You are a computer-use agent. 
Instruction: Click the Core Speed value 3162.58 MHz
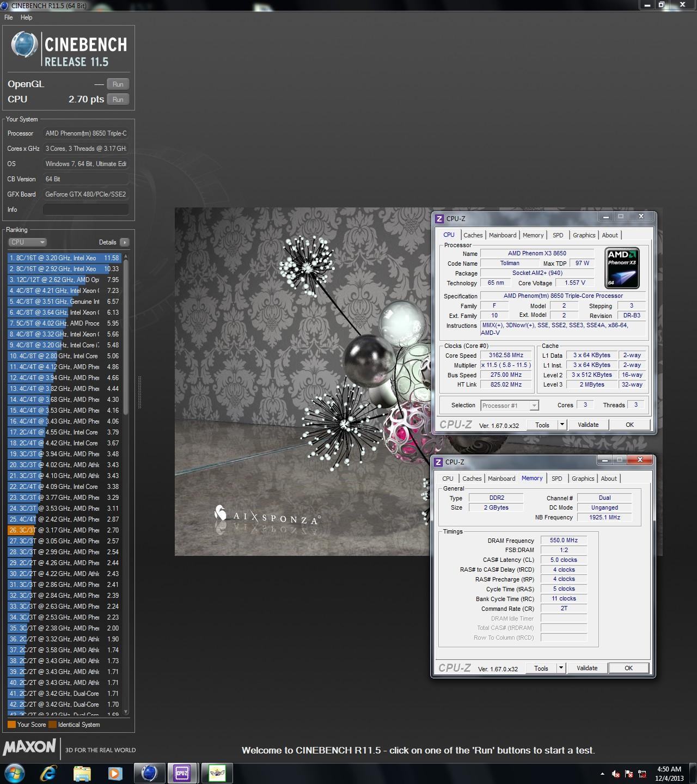tap(506, 356)
